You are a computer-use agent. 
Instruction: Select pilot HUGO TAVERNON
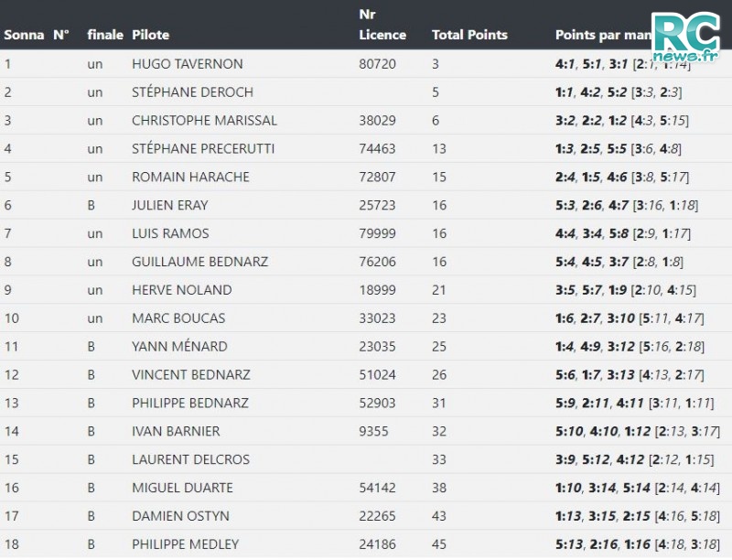(188, 64)
